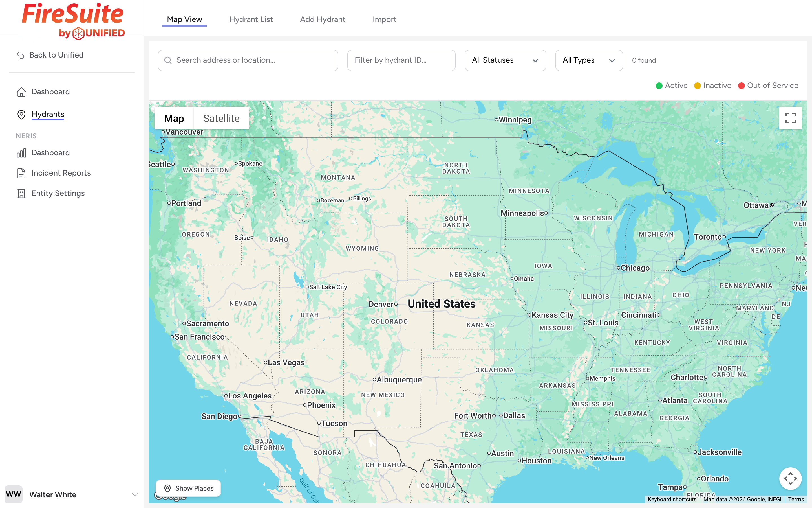
Task: Open the Add Hydrant tab
Action: [323, 19]
